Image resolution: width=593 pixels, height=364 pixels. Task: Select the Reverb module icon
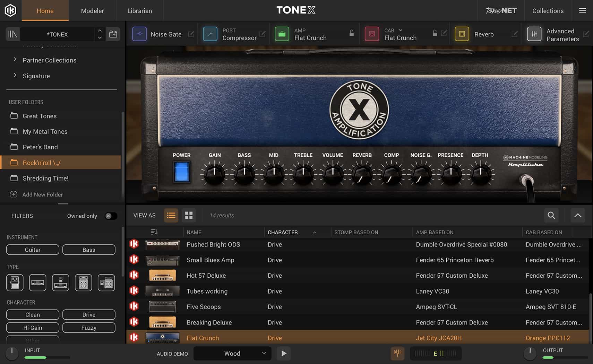(x=462, y=34)
